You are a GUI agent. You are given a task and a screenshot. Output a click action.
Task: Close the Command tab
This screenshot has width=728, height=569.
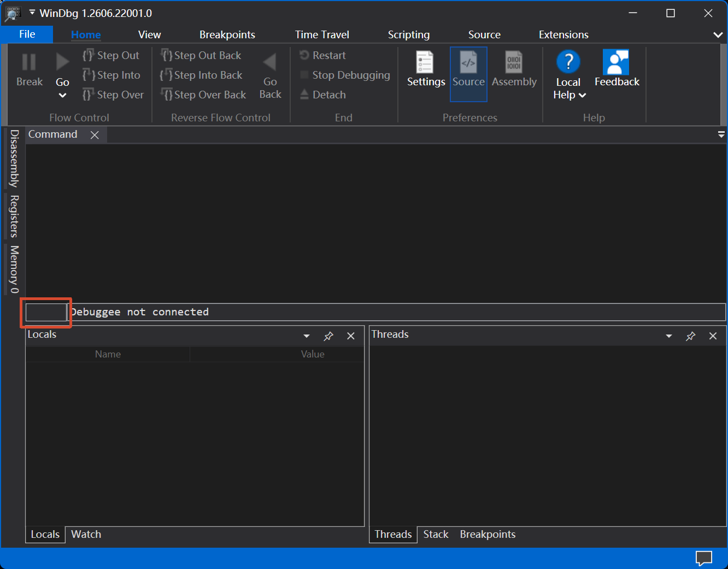click(95, 135)
